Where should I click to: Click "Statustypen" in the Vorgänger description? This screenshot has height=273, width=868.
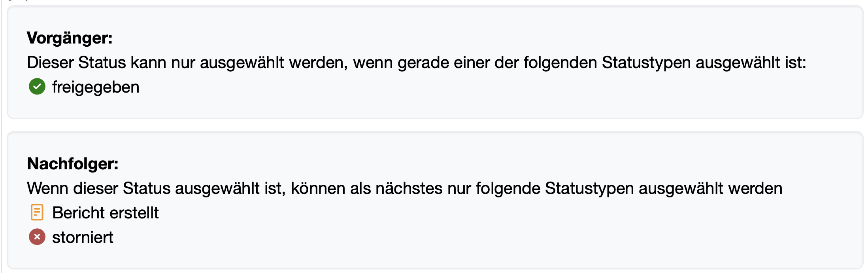pos(646,63)
